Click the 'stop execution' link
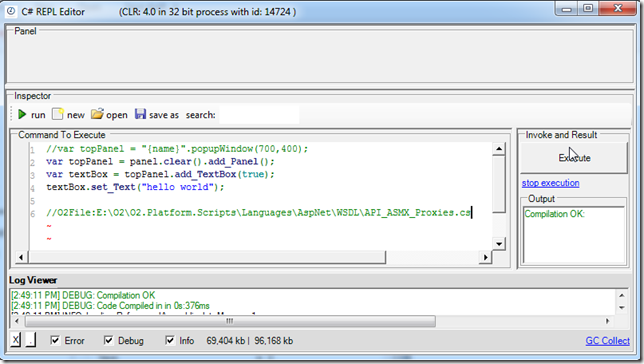 550,183
